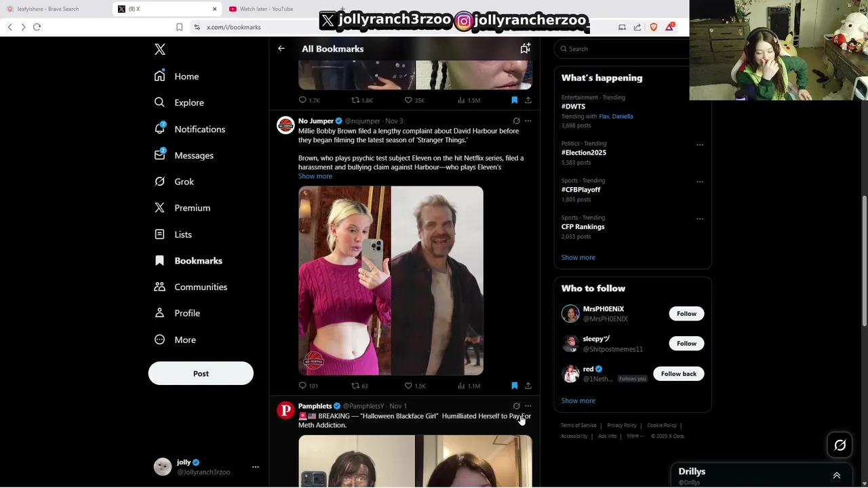This screenshot has height=488, width=868.
Task: Open more options on Pamphlets post
Action: [528, 406]
